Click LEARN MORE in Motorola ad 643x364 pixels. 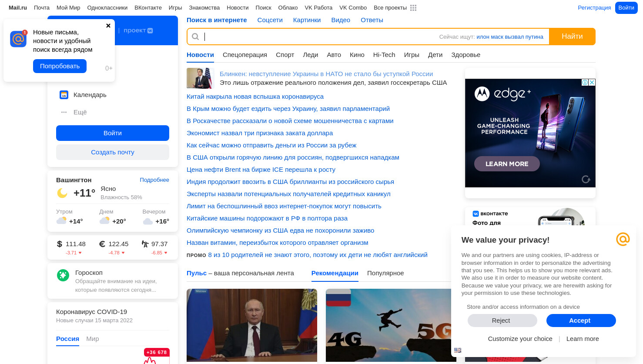[x=507, y=164]
